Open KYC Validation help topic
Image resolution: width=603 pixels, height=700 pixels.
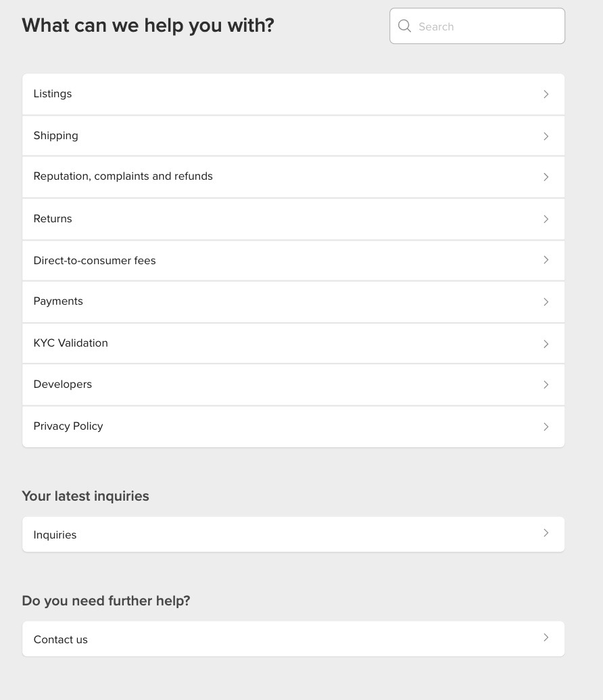pyautogui.click(x=293, y=343)
